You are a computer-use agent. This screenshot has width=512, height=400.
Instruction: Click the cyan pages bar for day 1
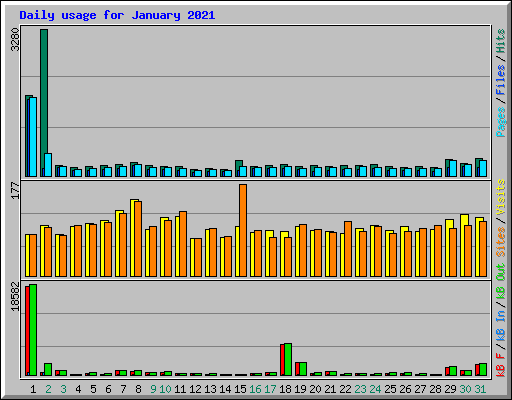(33, 137)
